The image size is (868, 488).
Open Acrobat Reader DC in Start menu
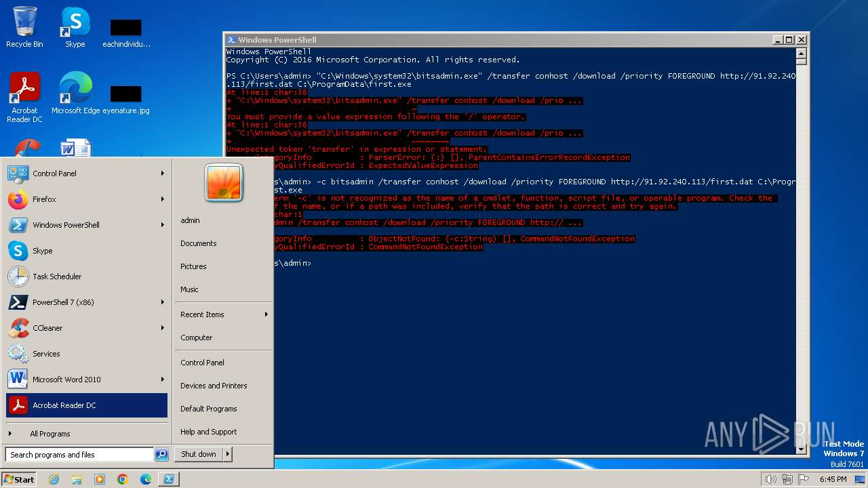87,405
